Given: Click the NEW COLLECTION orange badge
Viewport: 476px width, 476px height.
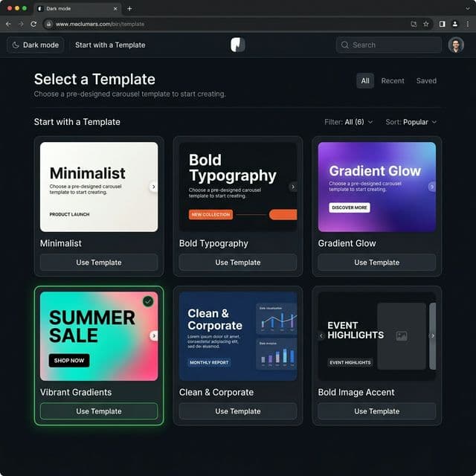Looking at the screenshot, I should click(210, 214).
